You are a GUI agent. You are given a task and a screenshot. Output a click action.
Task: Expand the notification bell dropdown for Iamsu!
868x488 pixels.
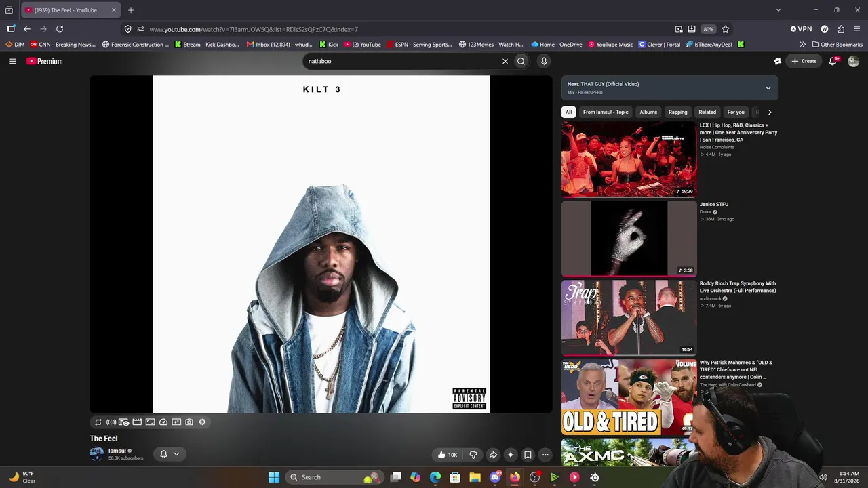pos(170,454)
